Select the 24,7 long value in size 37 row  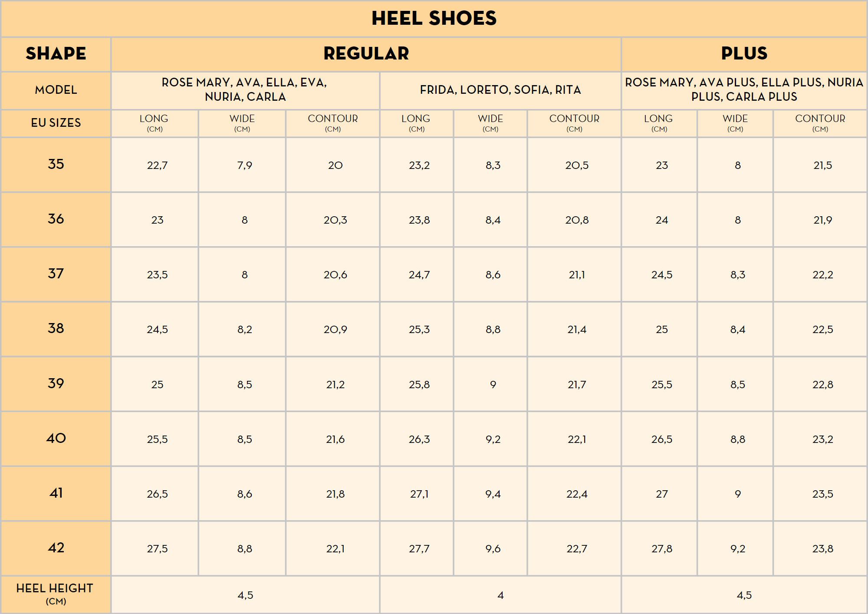tap(419, 275)
